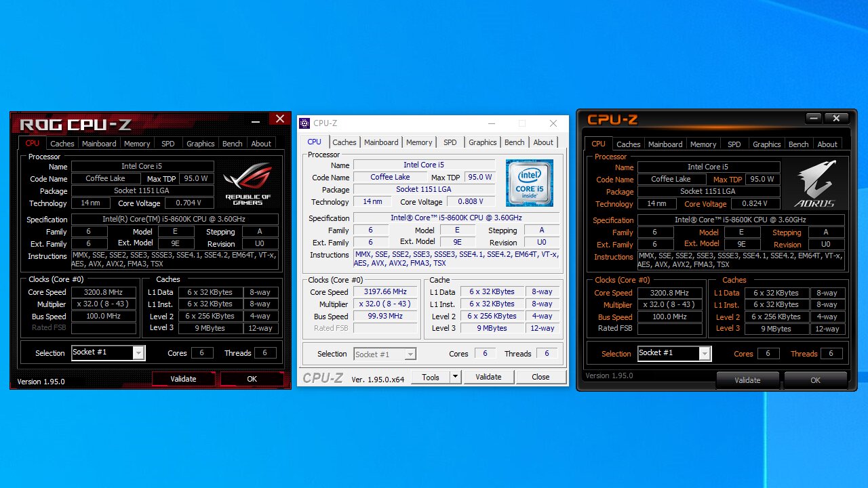Open Graphics tab in ROG CPU-Z
This screenshot has width=868, height=488.
click(201, 144)
